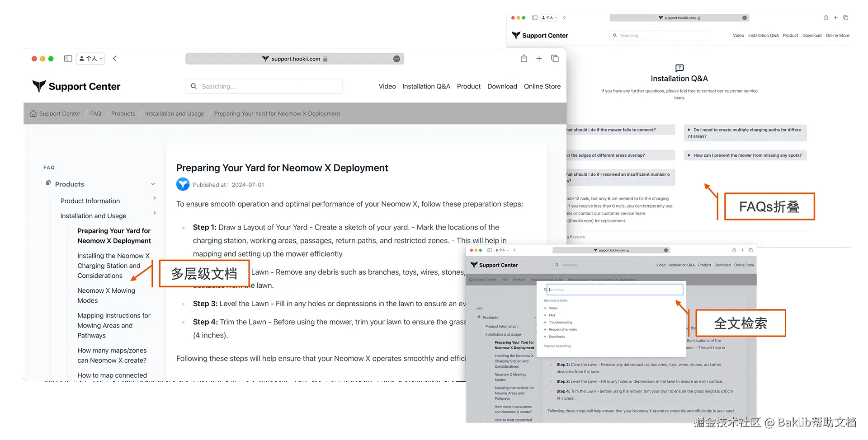Click the home icon in the breadcrumb bar
This screenshot has height=440, width=868.
tap(33, 113)
